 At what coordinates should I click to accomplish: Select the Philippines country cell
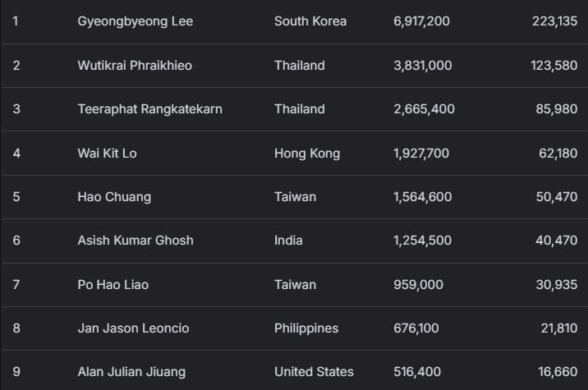pos(306,328)
